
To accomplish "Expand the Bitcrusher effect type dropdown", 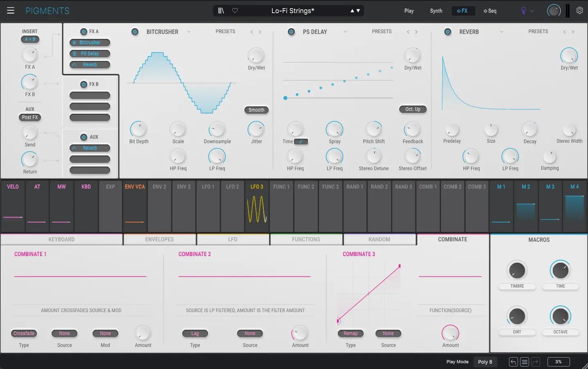I will (189, 32).
